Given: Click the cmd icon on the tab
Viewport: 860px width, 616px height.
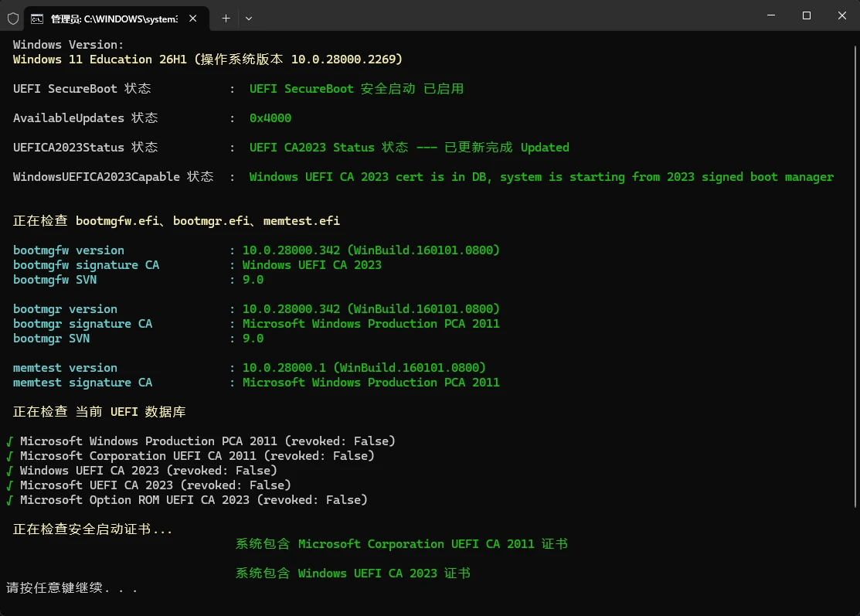Looking at the screenshot, I should [x=37, y=19].
